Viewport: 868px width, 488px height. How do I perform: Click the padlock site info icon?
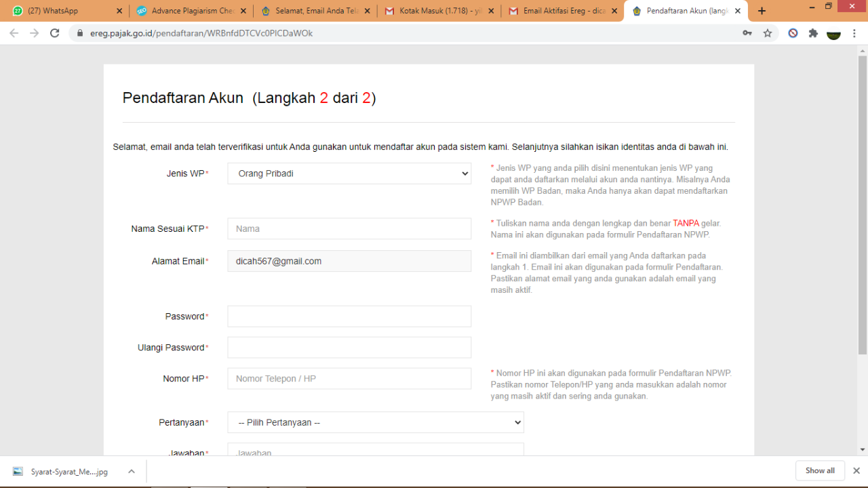[80, 33]
